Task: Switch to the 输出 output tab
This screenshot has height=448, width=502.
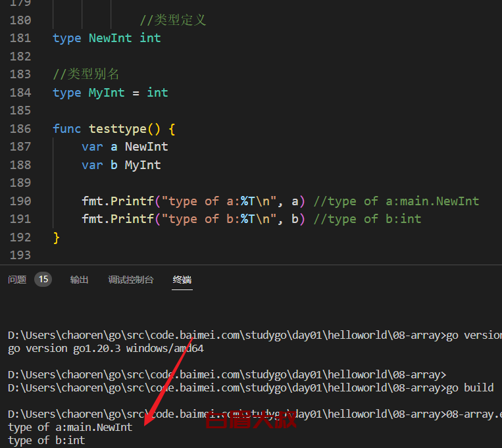Action: [x=79, y=280]
